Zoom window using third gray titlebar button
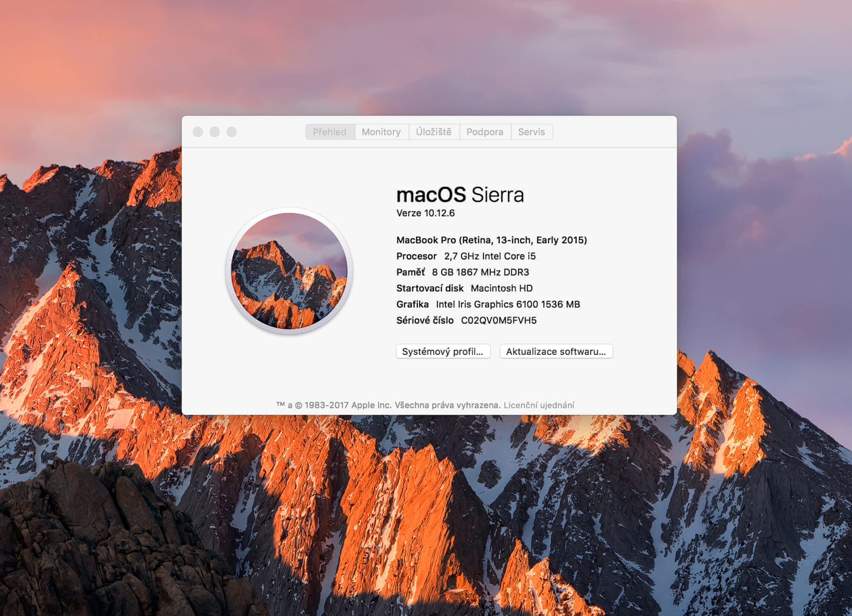This screenshot has width=852, height=616. [232, 132]
